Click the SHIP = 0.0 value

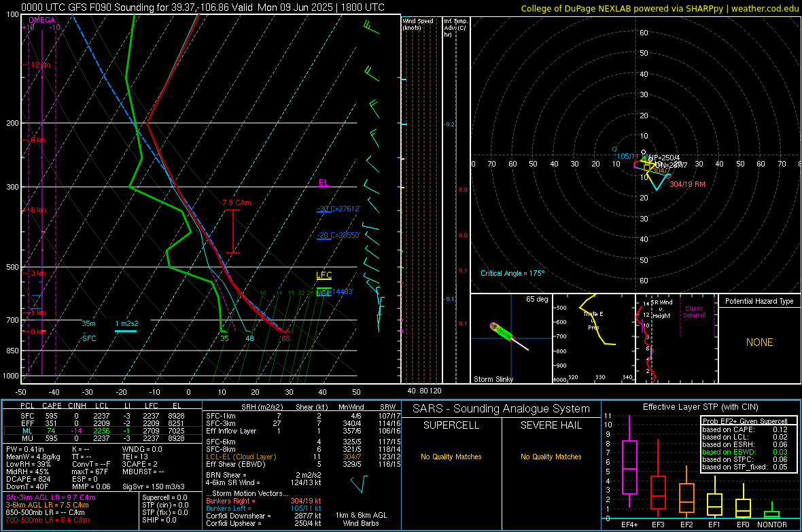click(159, 520)
